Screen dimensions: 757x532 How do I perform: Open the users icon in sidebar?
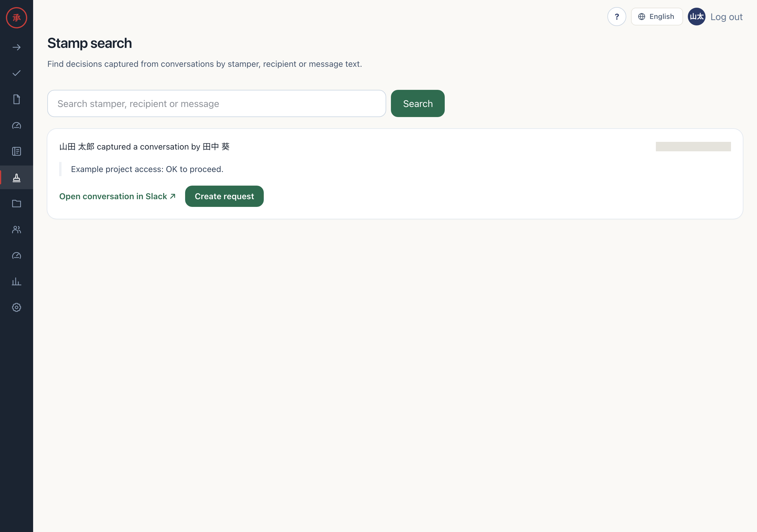point(17,229)
